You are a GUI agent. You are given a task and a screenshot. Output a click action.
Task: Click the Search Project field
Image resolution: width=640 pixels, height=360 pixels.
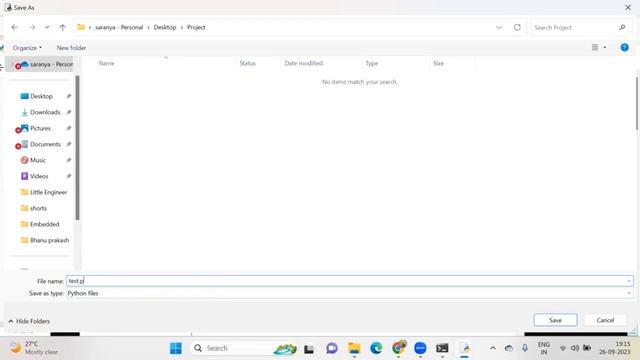pyautogui.click(x=575, y=27)
